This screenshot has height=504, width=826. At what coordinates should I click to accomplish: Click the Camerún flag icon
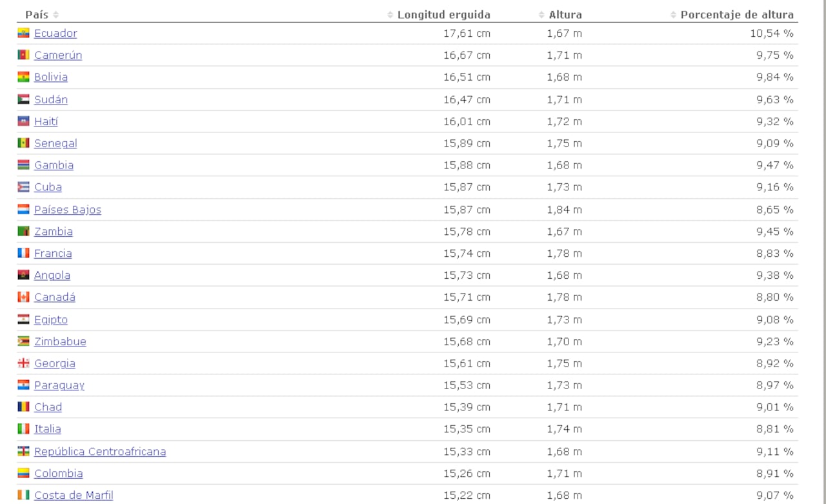pos(23,55)
